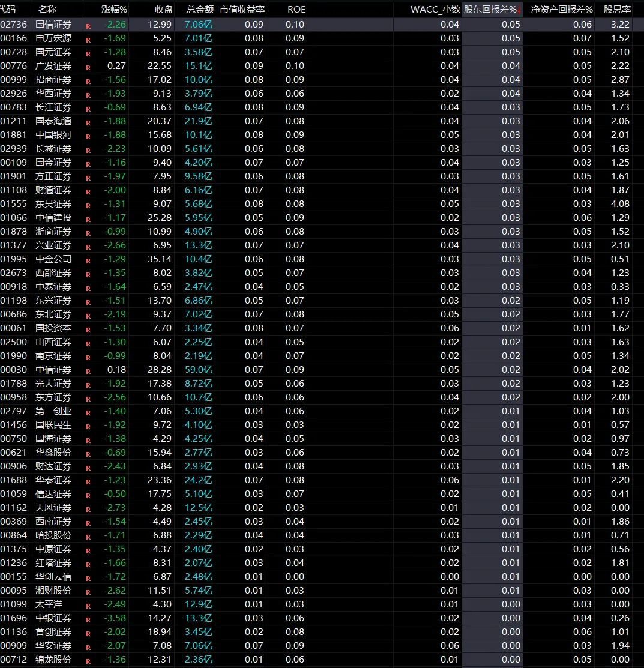This screenshot has width=644, height=668.
Task: Click the red R icon beside 华泰证券
Action: coord(88,482)
